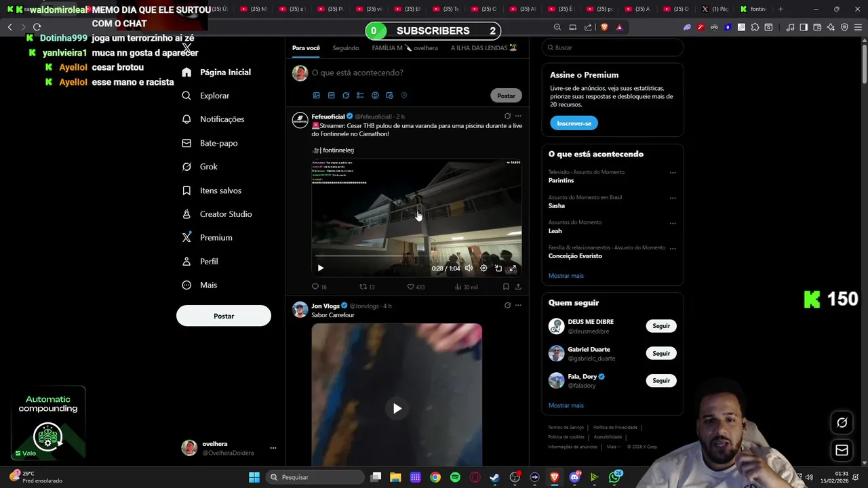Click Mostrar mais under Quem seguir

[x=566, y=405]
